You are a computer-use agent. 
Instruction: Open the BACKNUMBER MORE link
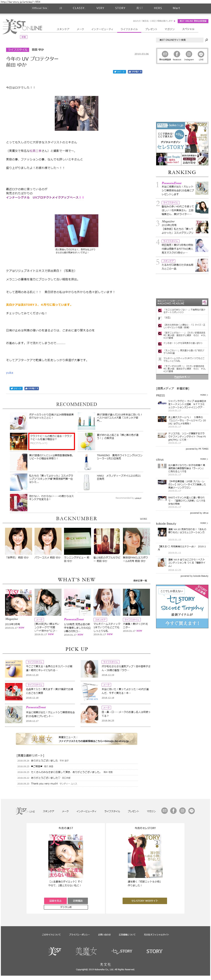[x=143, y=519]
